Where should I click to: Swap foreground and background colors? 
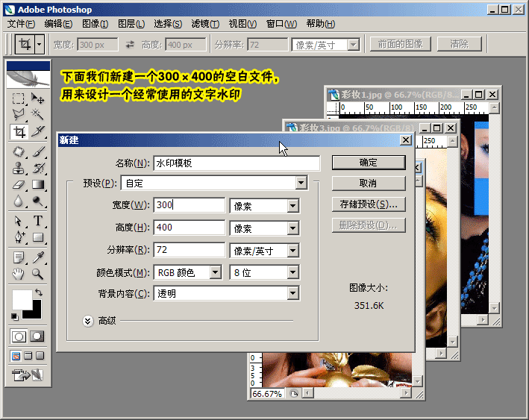39,292
